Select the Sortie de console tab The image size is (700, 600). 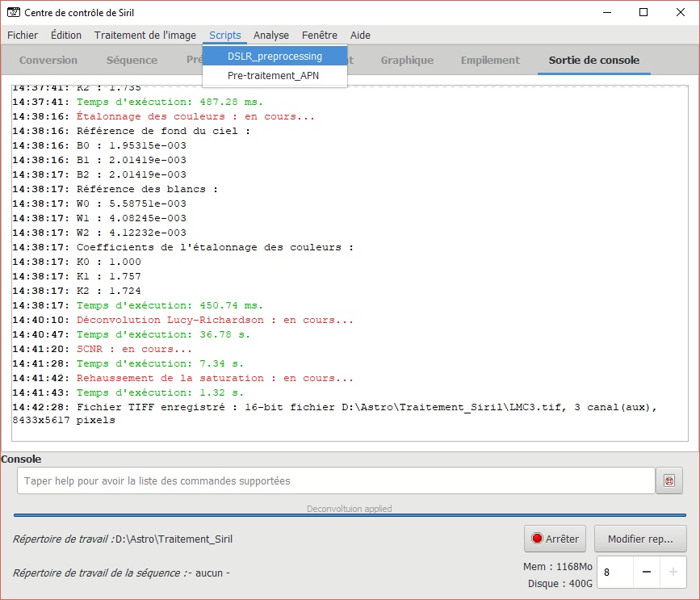[x=593, y=61]
